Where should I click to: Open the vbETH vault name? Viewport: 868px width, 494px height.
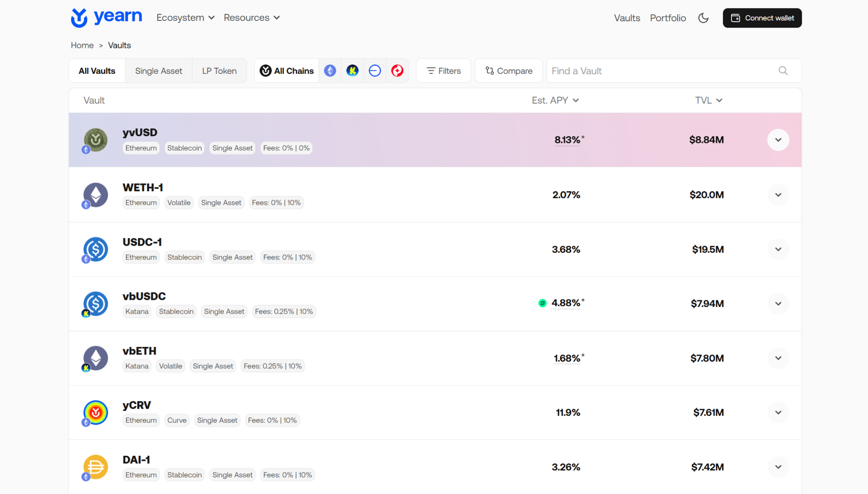point(139,351)
